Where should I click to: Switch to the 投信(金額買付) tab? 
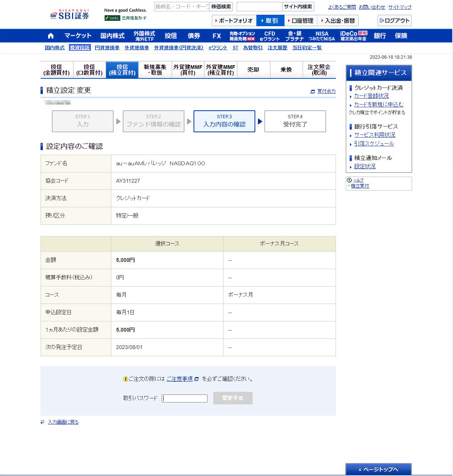[x=56, y=70]
